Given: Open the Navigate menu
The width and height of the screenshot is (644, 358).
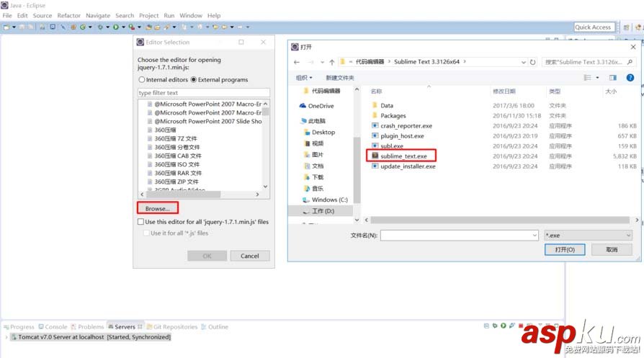Looking at the screenshot, I should 98,16.
